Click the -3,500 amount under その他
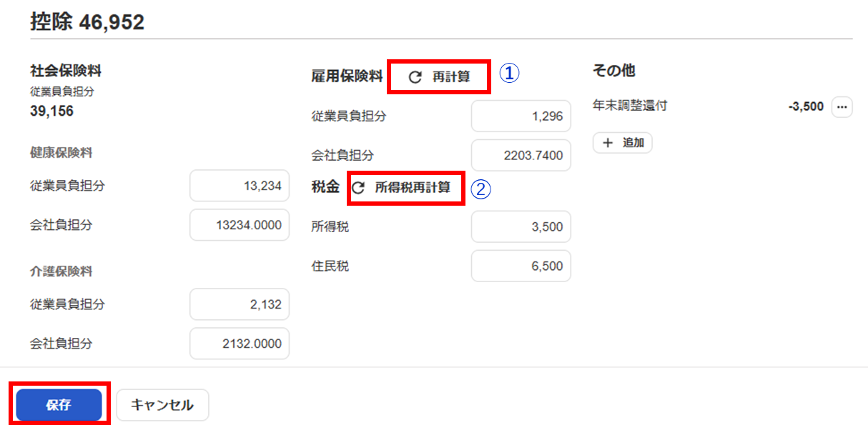 tap(806, 106)
